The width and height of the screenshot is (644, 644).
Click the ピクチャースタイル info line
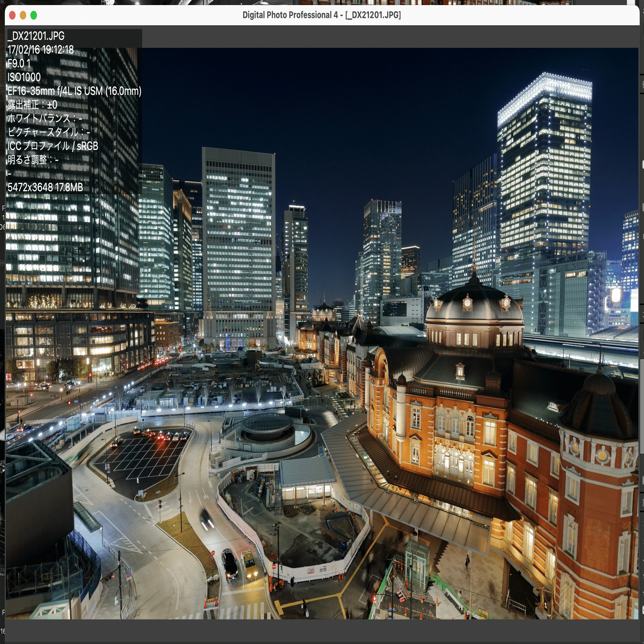tap(49, 132)
